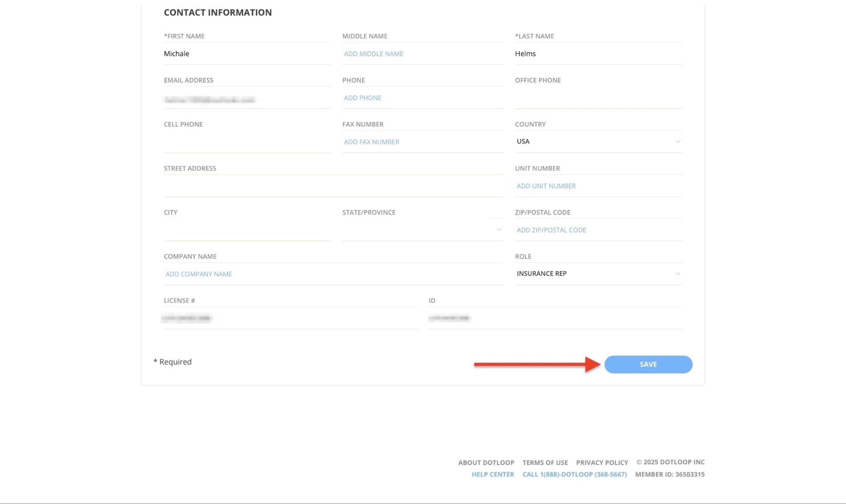This screenshot has height=504, width=846.
Task: Open the Privacy Policy link
Action: [602, 463]
